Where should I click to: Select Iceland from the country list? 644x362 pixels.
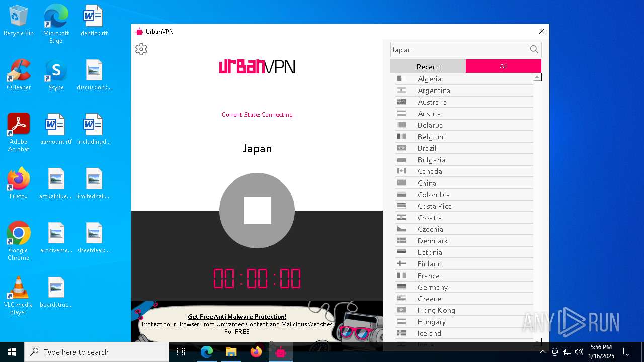[464, 333]
